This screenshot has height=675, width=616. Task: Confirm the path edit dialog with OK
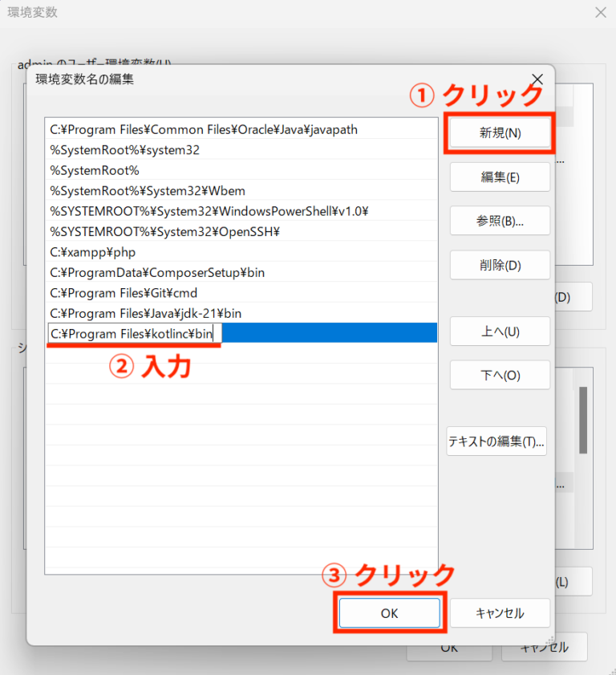(389, 613)
